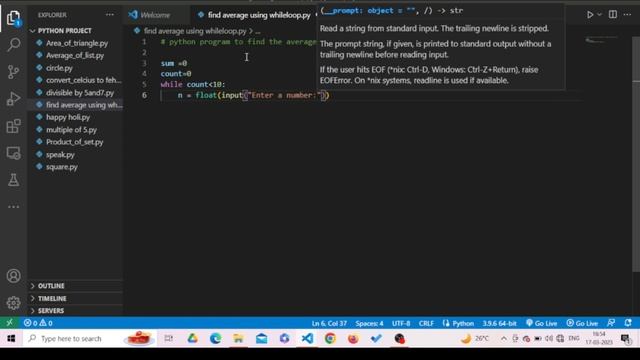Show errors and warnings count
The image size is (640, 360).
tap(38, 323)
